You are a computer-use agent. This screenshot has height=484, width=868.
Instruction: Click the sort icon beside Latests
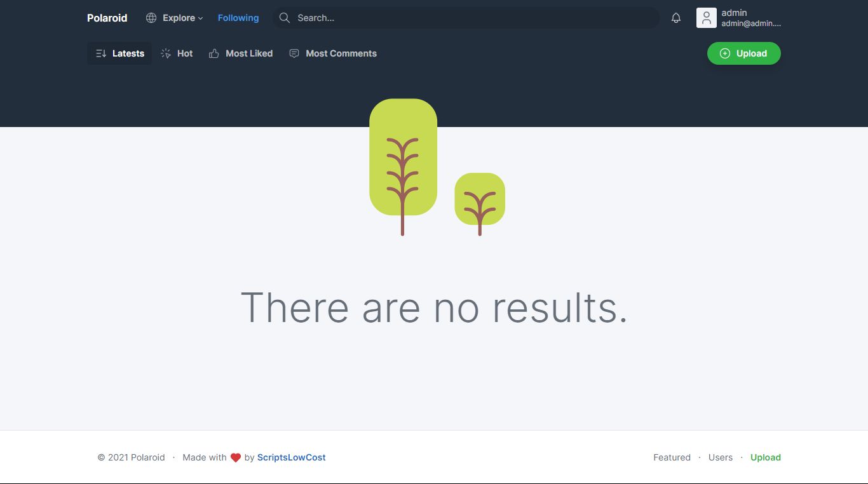(101, 53)
